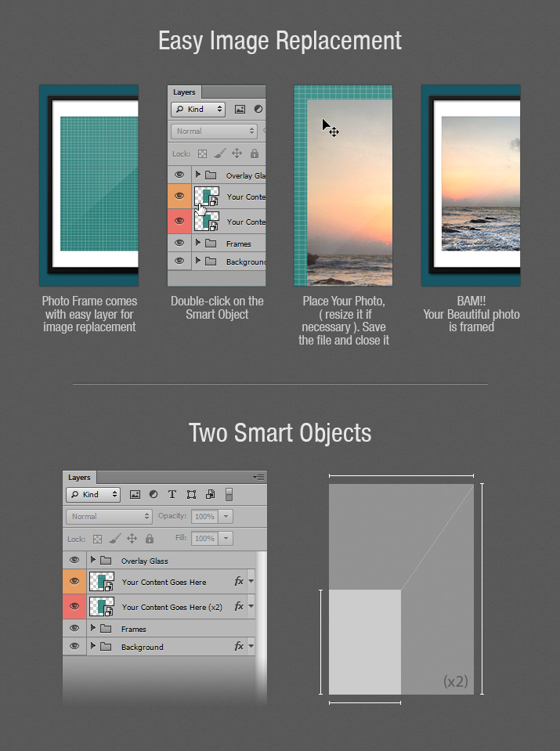Open the Layers panel flyout menu
The image size is (560, 751).
258,477
